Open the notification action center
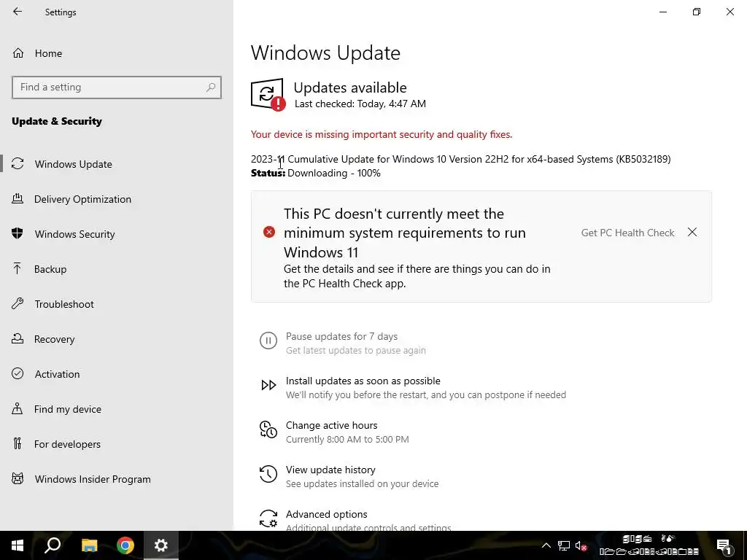Viewport: 747px width, 560px height. click(724, 545)
